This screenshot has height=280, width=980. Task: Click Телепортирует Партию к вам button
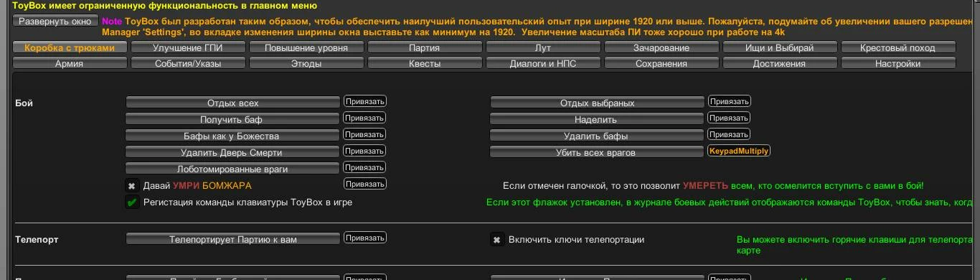tap(232, 239)
